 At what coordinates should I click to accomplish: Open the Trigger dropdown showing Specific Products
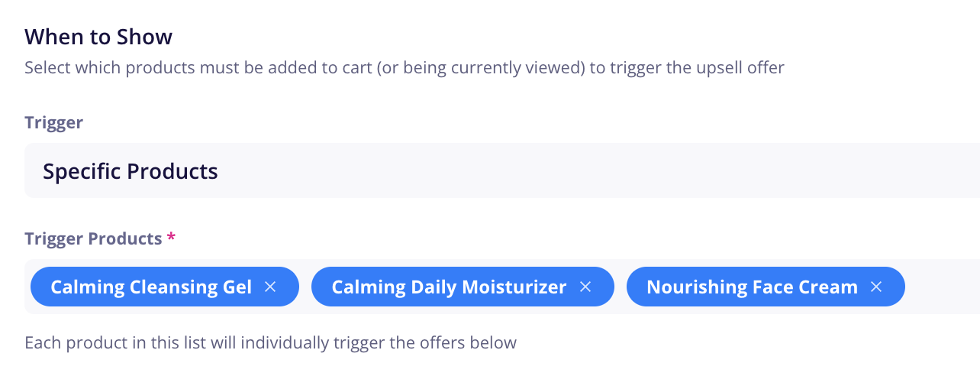502,170
